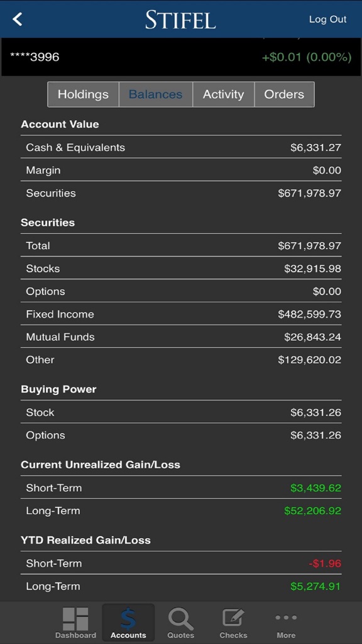
Task: Switch to the Holdings tab
Action: point(84,94)
